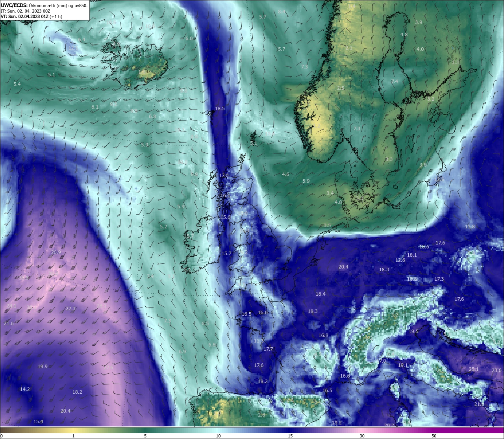
Task: Click the map value '11.3' on the map
Action: tap(259, 341)
